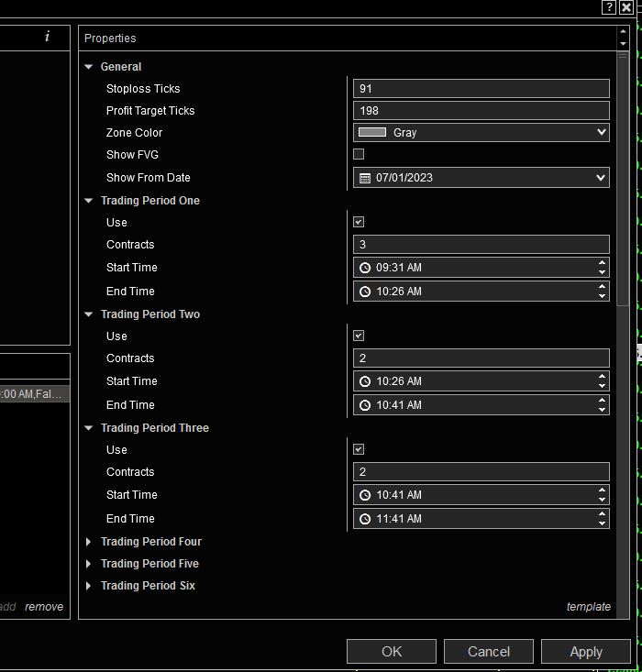Expand the Trading Period Four section
The image size is (642, 672).
(x=88, y=542)
